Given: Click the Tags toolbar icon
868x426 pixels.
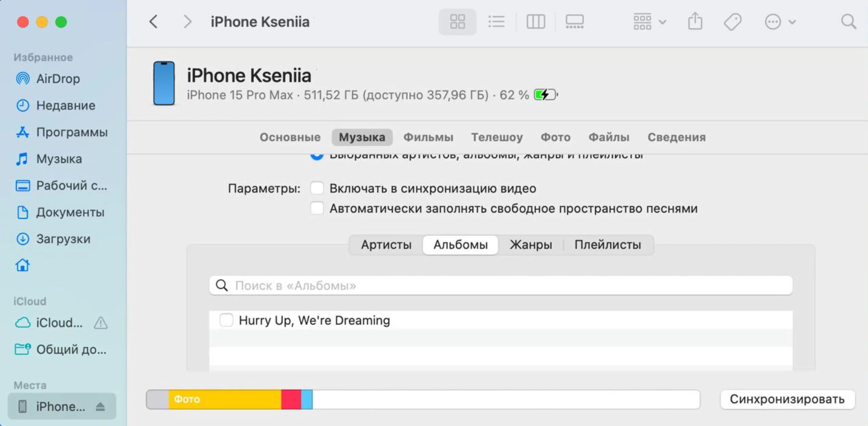Looking at the screenshot, I should [x=732, y=22].
